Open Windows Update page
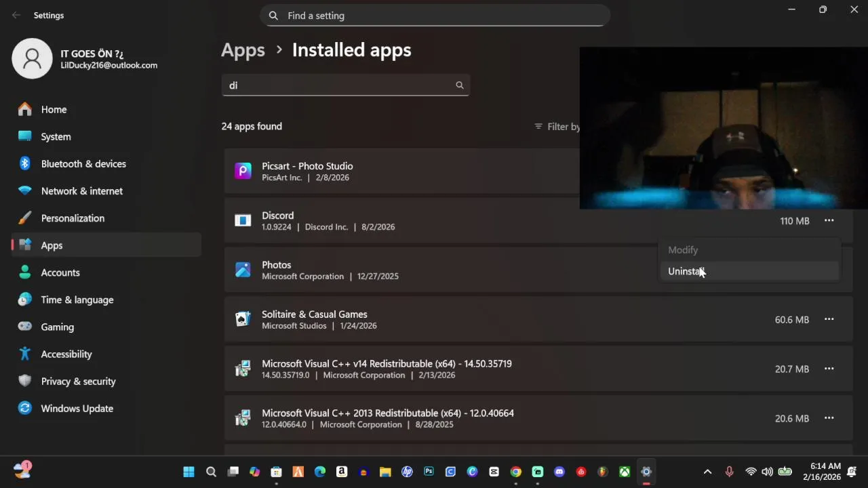 coord(77,409)
